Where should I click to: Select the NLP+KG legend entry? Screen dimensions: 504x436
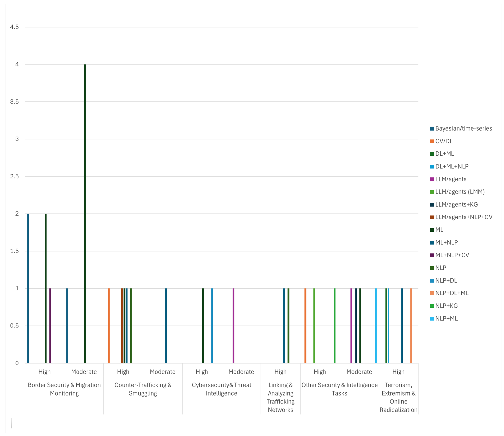pos(446,306)
